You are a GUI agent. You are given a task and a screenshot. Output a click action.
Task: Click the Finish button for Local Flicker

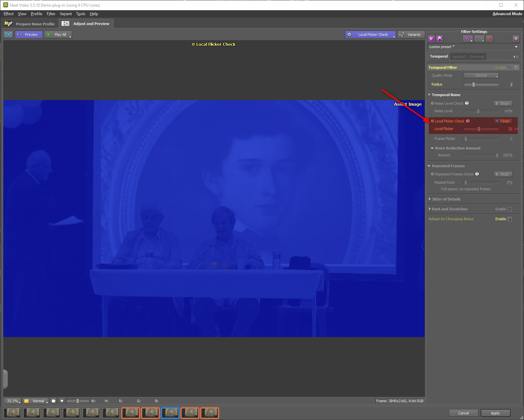[x=503, y=121]
